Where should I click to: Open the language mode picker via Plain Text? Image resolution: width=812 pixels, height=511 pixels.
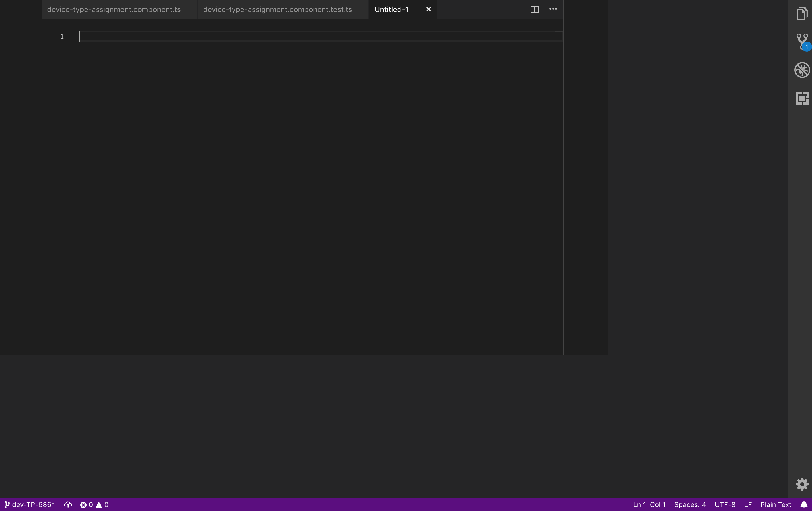[775, 504]
